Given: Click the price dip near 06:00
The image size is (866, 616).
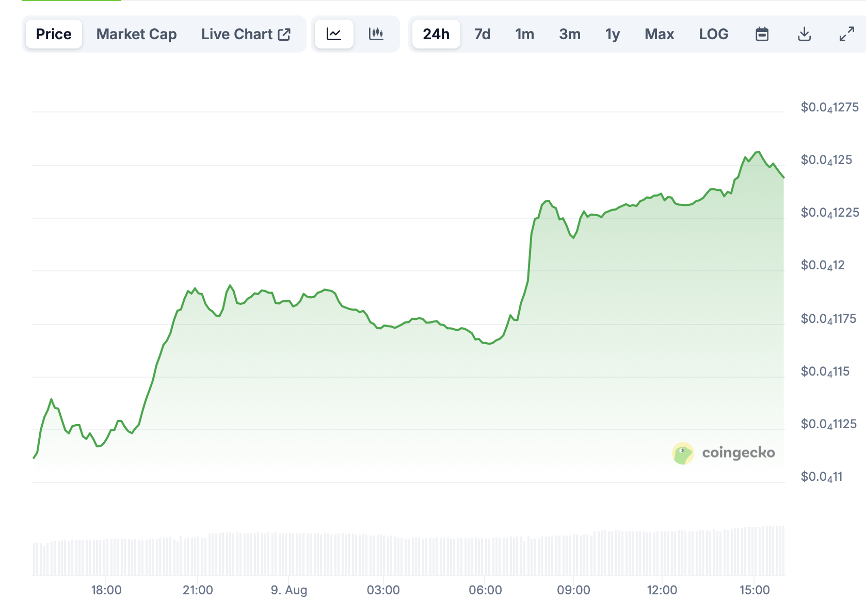Looking at the screenshot, I should click(x=489, y=344).
